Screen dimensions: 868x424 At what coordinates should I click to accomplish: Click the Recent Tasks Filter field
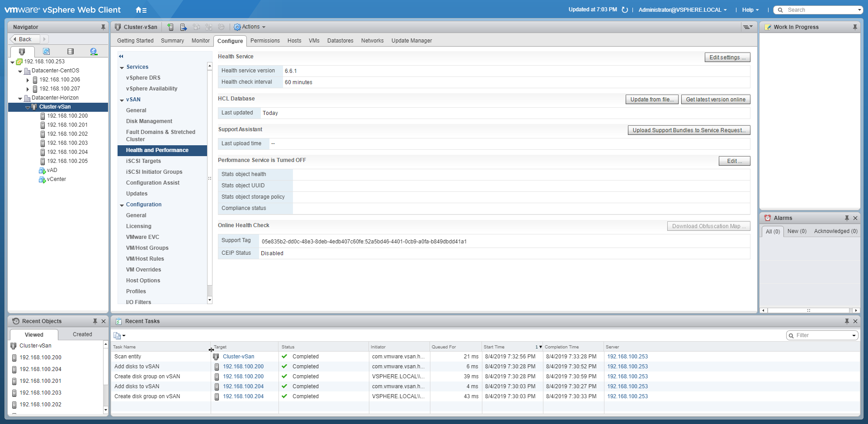[x=822, y=335]
